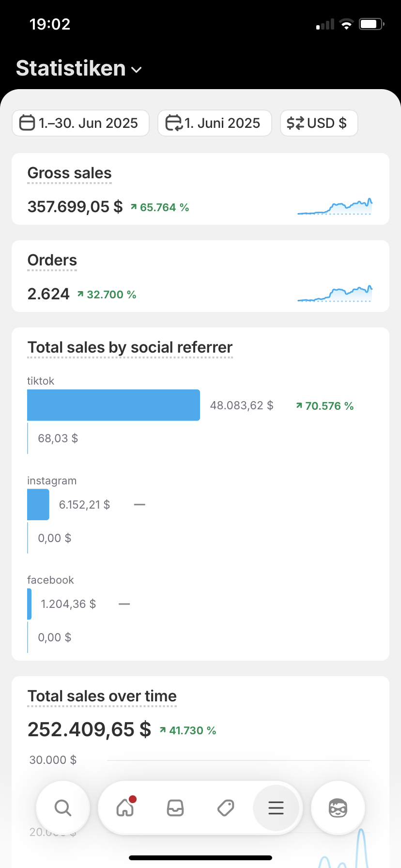Select the facebook sales bar
This screenshot has width=401, height=868.
pyautogui.click(x=30, y=604)
